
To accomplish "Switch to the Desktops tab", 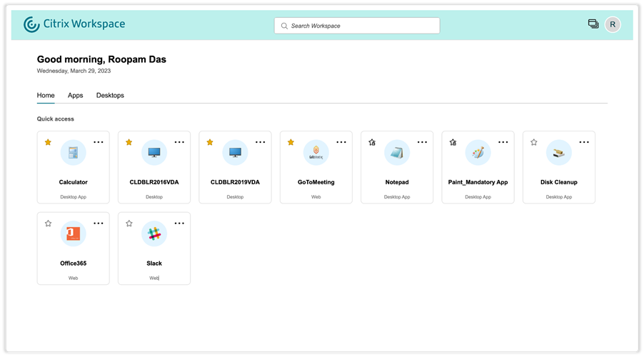I will pyautogui.click(x=110, y=96).
